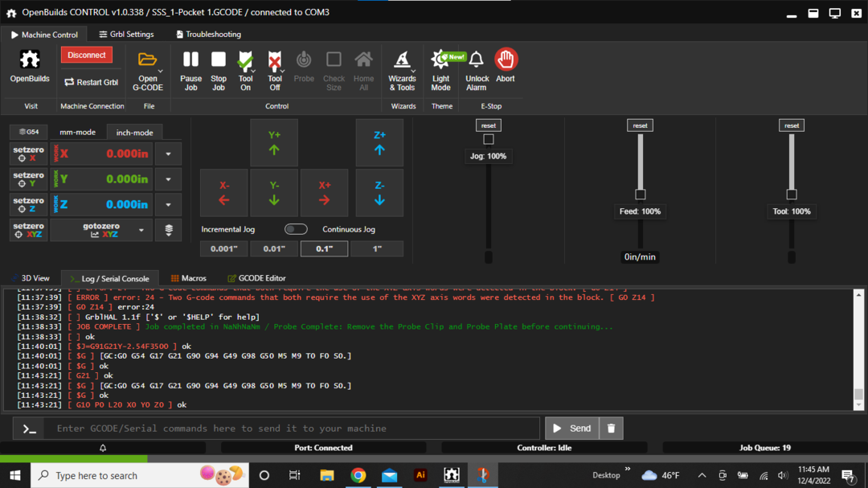Switch units to mm-mode

click(77, 132)
